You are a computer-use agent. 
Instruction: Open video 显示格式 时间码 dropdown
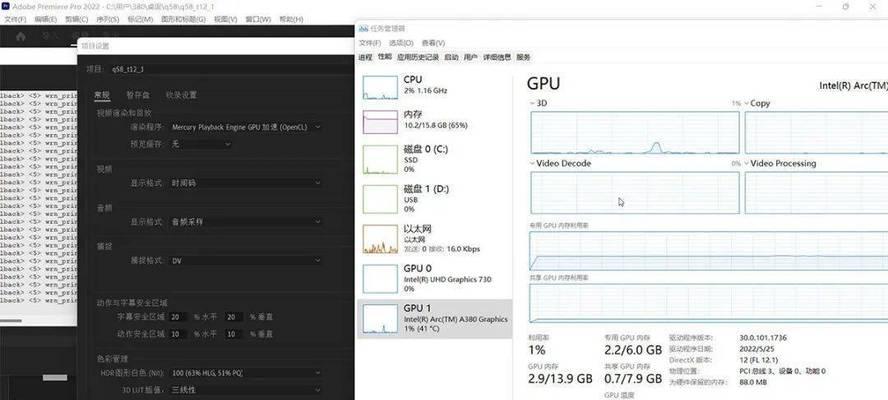click(246, 183)
